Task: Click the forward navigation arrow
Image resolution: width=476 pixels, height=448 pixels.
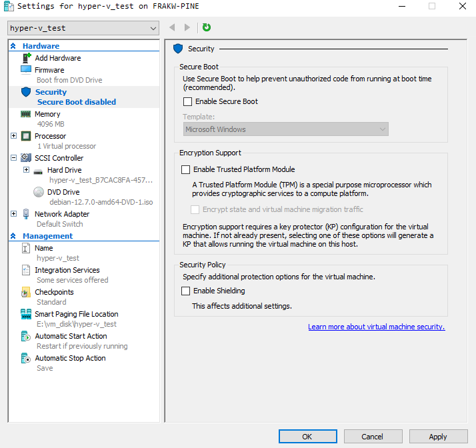Action: pyautogui.click(x=187, y=27)
